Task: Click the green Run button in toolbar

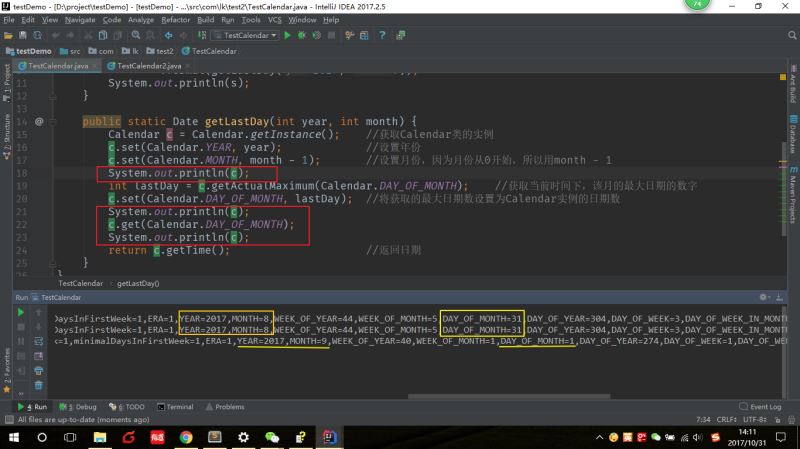Action: tap(288, 35)
